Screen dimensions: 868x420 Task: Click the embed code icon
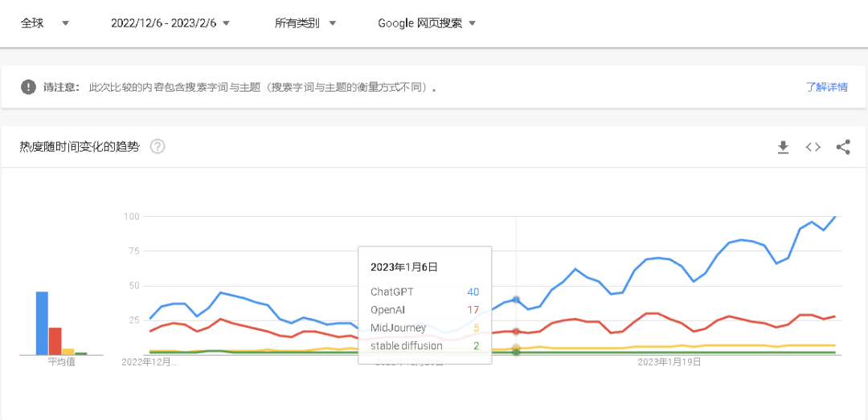813,147
